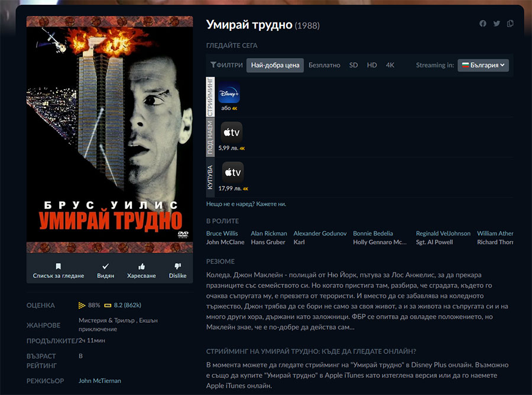Select the Най-добра цена tab
Image resolution: width=532 pixels, height=395 pixels.
[x=275, y=65]
